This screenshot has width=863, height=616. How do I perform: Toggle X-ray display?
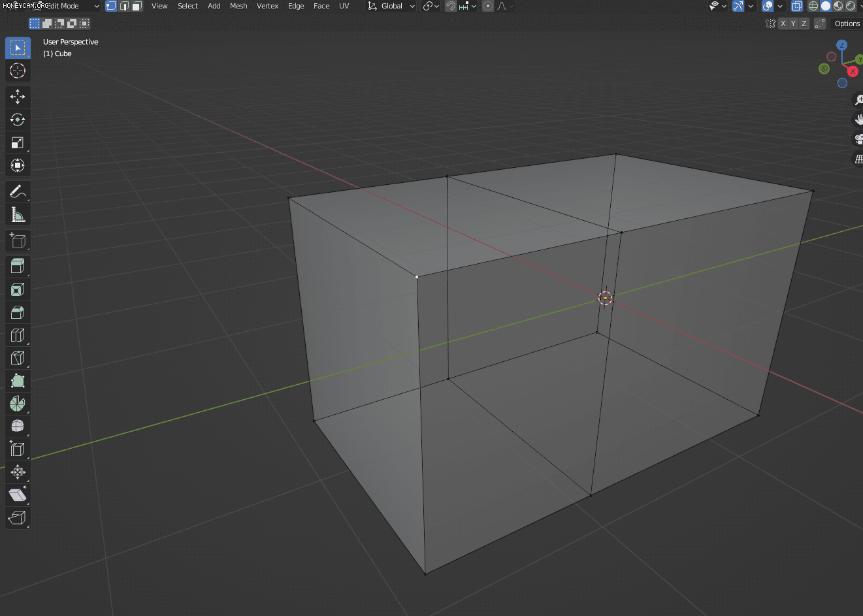(x=796, y=6)
